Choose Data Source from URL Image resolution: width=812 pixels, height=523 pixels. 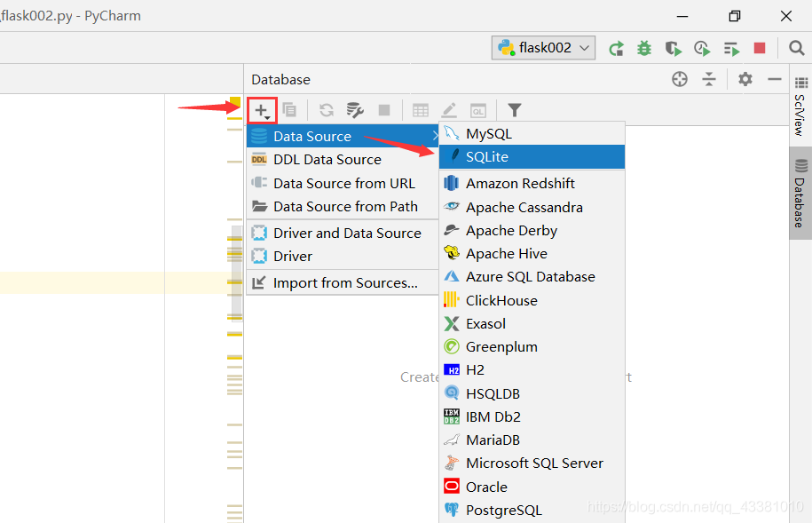(343, 184)
